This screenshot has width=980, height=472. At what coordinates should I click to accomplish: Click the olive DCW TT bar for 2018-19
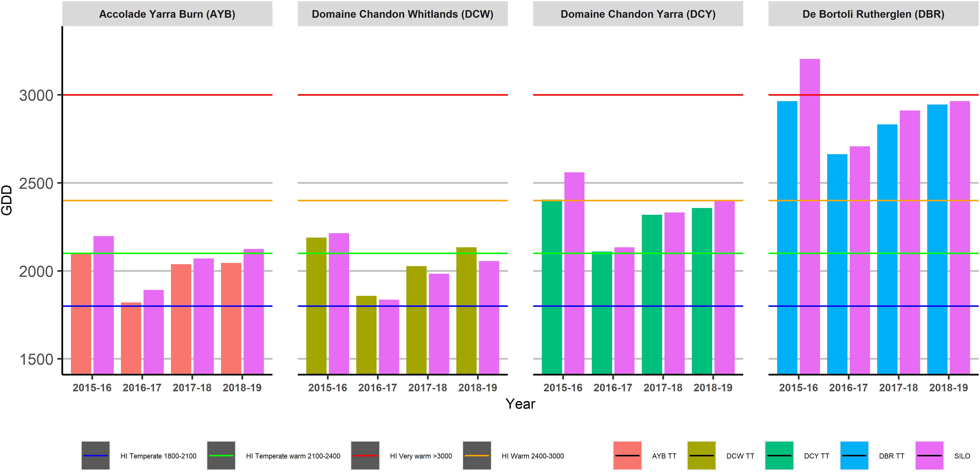(x=466, y=311)
